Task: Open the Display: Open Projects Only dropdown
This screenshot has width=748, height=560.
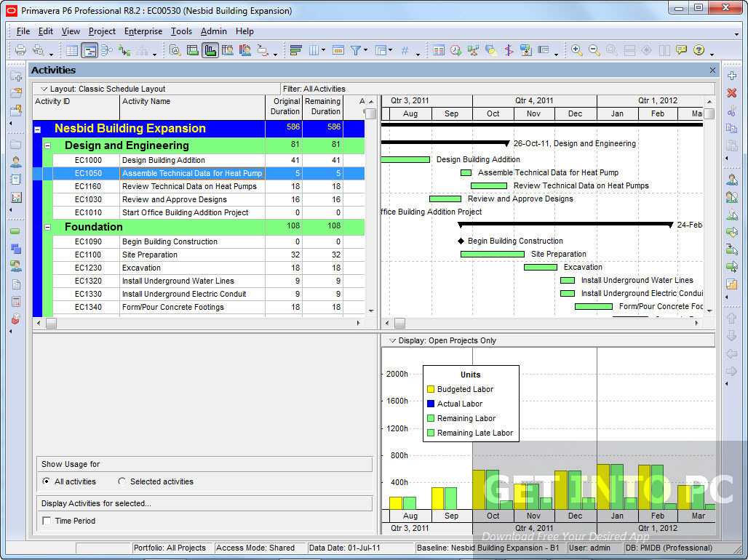Action: pyautogui.click(x=393, y=340)
